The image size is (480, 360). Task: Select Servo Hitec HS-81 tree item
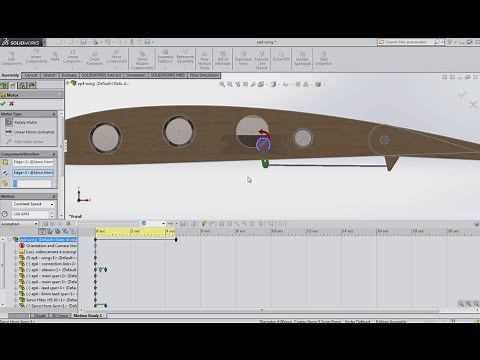48,300
